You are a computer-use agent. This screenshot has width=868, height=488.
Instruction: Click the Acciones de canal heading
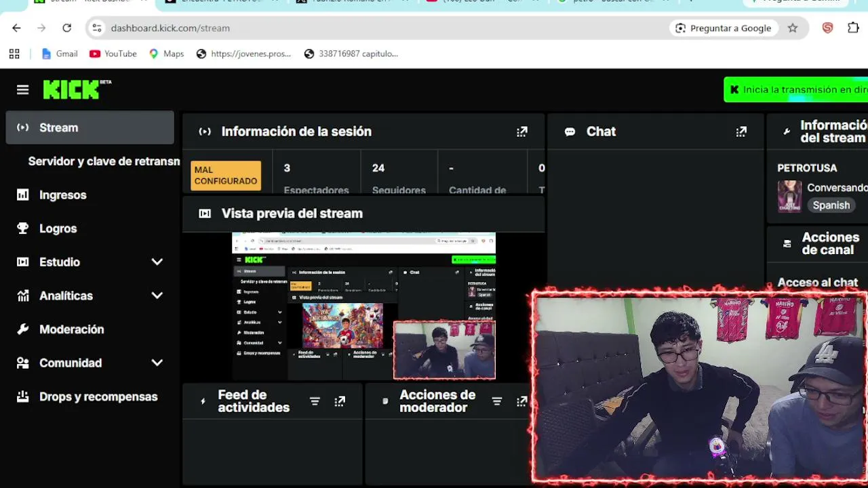[830, 243]
